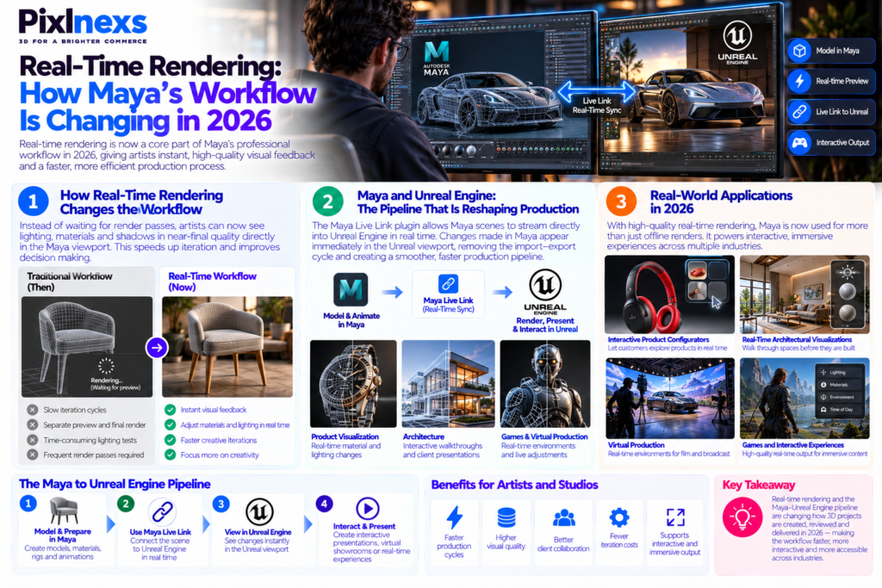Click the "Real-Time Architectural Visualizations" caption
Screen dimensions: 882x588
[797, 339]
